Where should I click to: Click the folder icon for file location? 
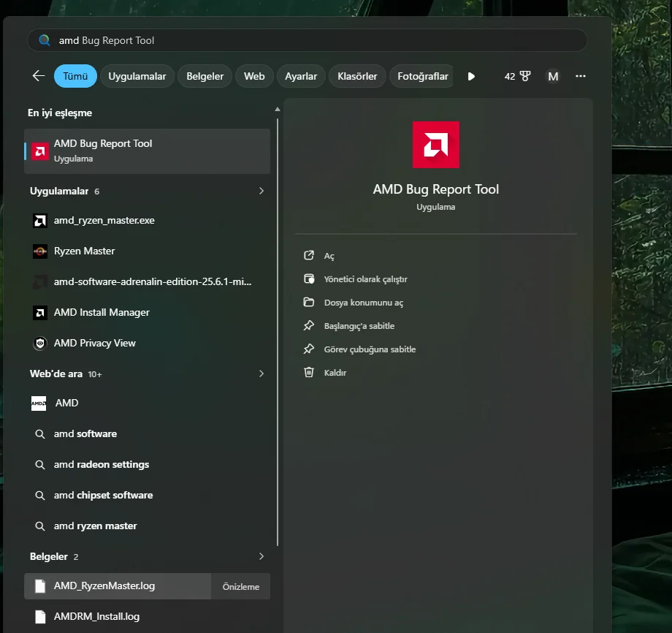[309, 302]
